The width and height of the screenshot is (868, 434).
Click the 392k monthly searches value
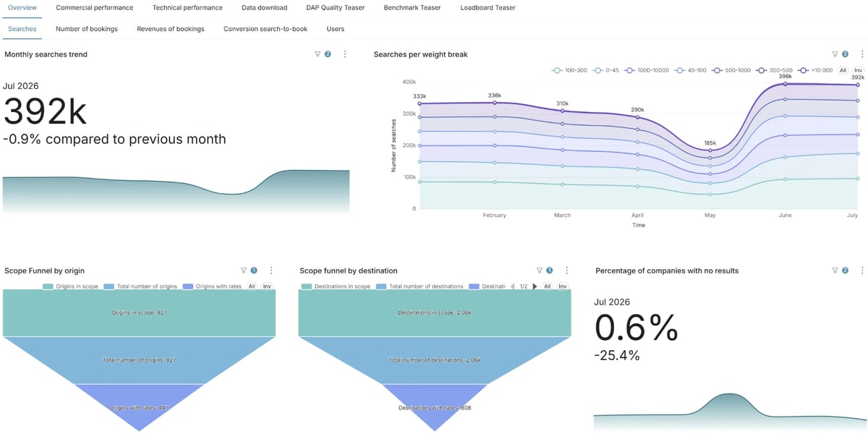coord(45,111)
